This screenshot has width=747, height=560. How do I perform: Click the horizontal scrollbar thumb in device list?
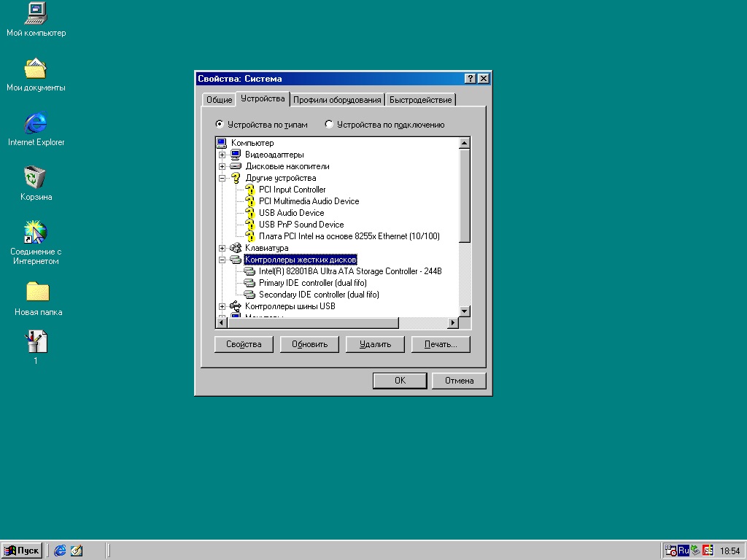click(313, 323)
